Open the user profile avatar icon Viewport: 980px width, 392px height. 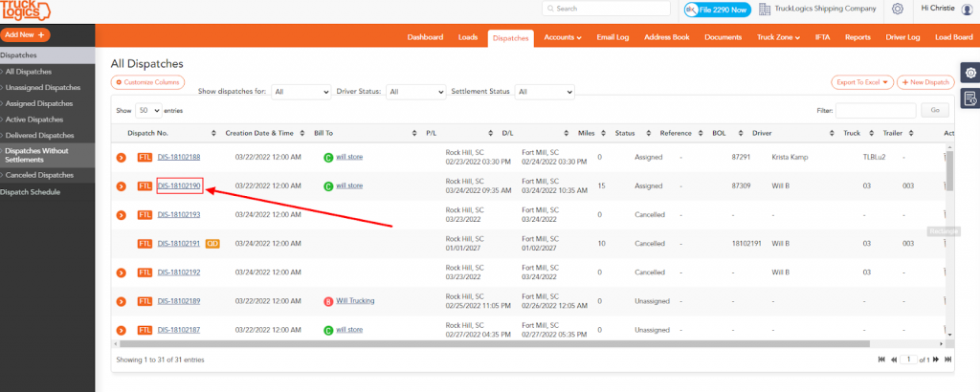click(x=967, y=9)
